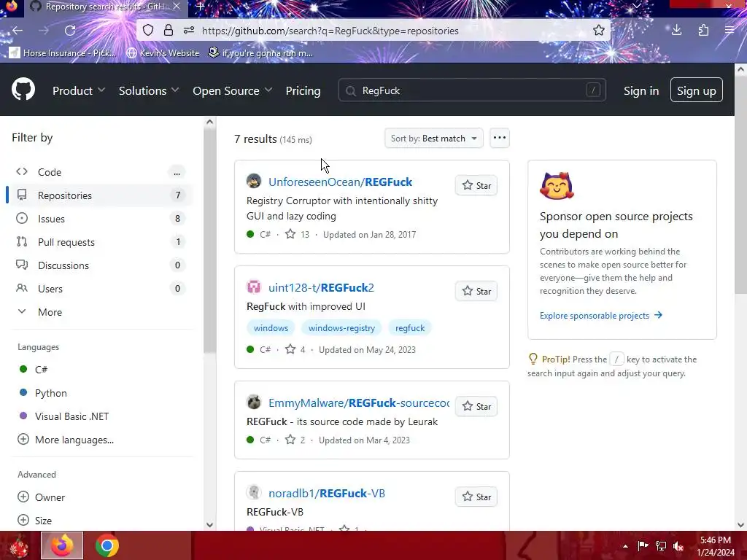
Task: Star the EmmyMalware/REGFuck-sourcecode repository
Action: point(476,406)
